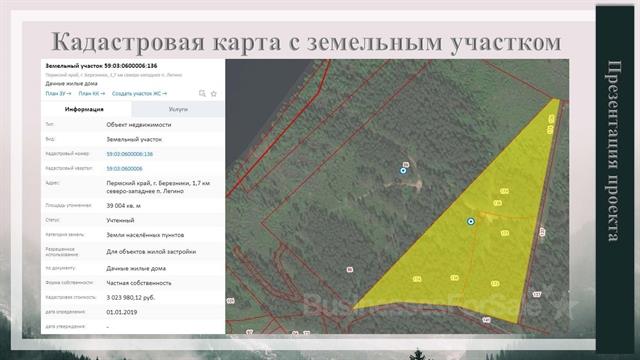
Task: Click the parcel label 140 on the map
Action: [486, 320]
